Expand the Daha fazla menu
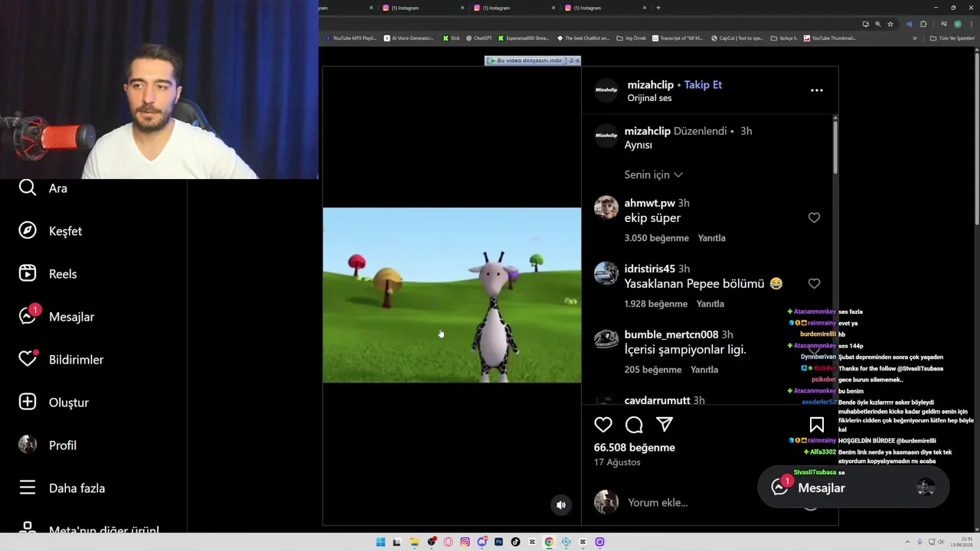 click(x=62, y=488)
